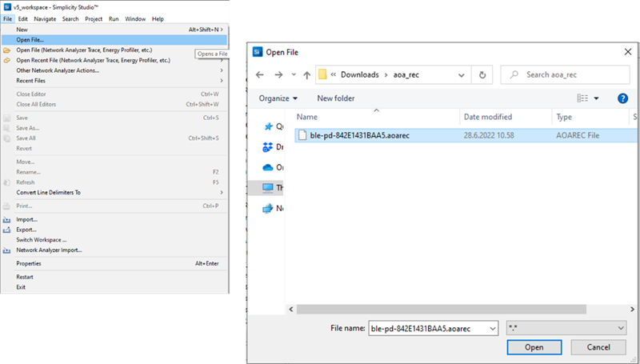Screen dimensions: 640x364
Task: Click the back arrow in Open File dialog
Action: coord(259,74)
